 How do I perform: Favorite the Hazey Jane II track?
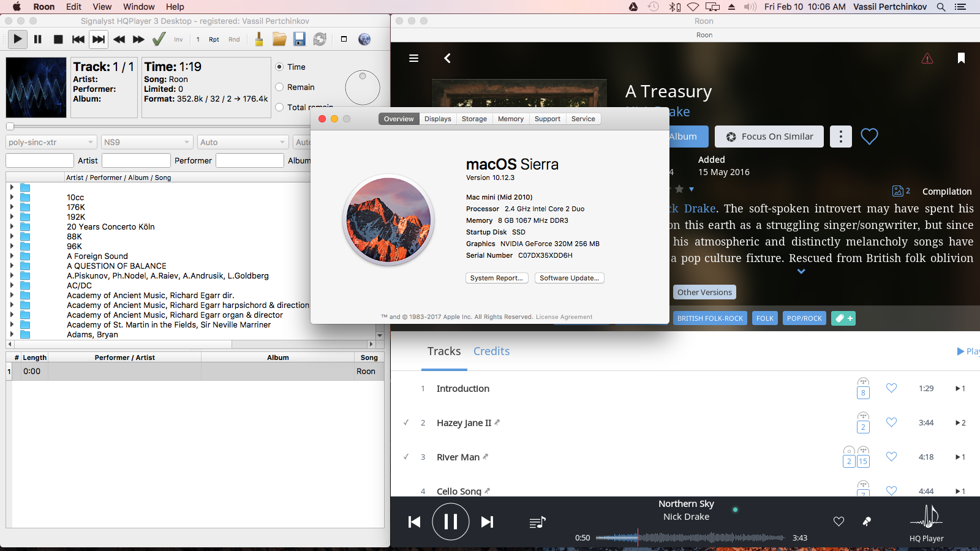point(891,422)
